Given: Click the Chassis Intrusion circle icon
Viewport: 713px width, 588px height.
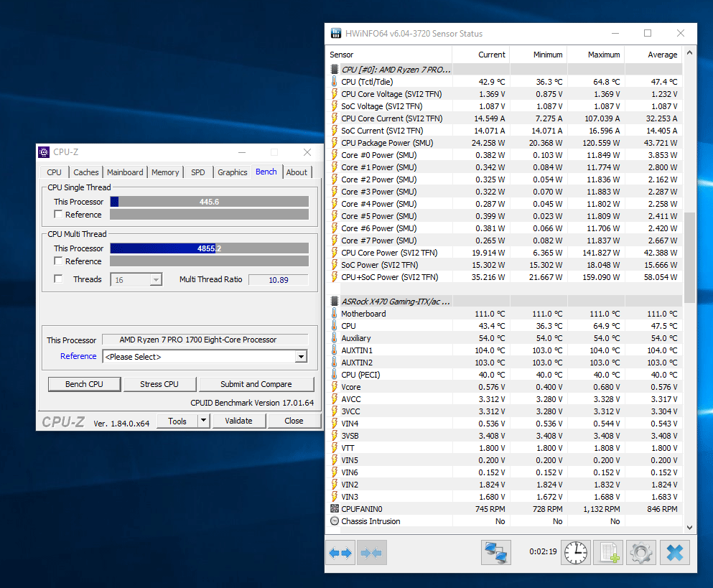Looking at the screenshot, I should point(334,521).
